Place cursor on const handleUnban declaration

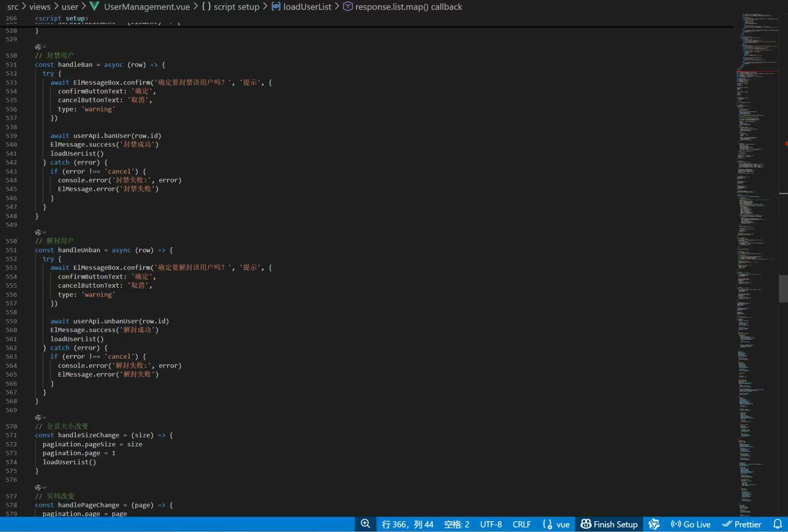click(x=104, y=250)
